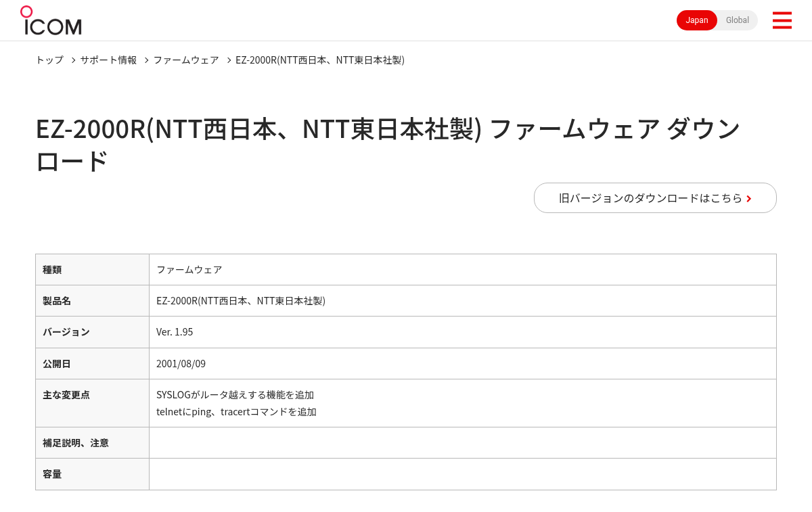Viewport: 812px width, 512px height.
Task: Open the ICOM logo home link
Action: point(51,20)
